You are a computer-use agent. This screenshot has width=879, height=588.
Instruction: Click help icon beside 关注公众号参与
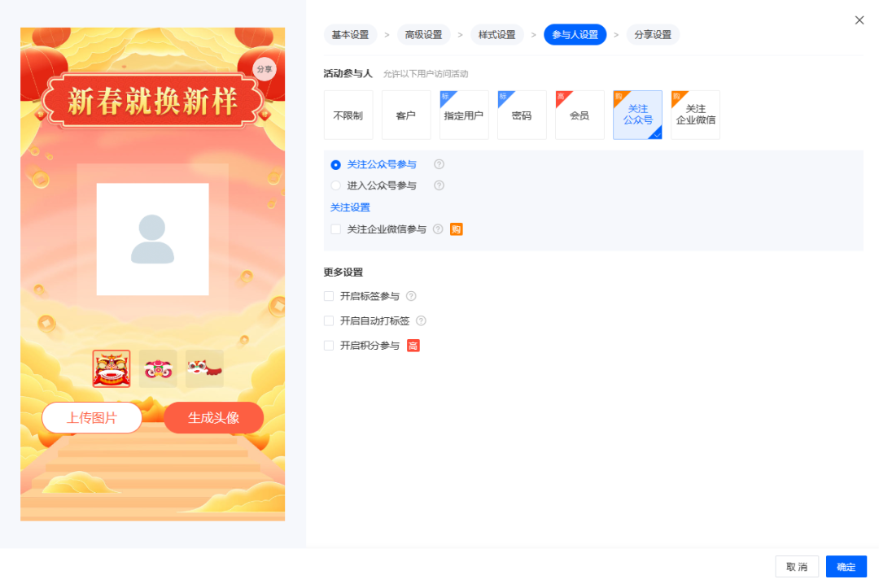[x=439, y=164]
